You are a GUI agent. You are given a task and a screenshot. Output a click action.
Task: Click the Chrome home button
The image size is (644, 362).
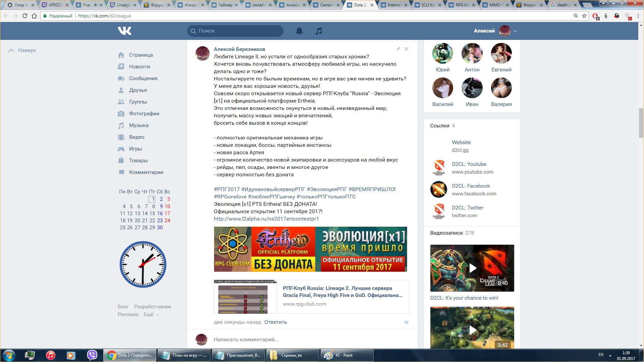click(x=34, y=16)
